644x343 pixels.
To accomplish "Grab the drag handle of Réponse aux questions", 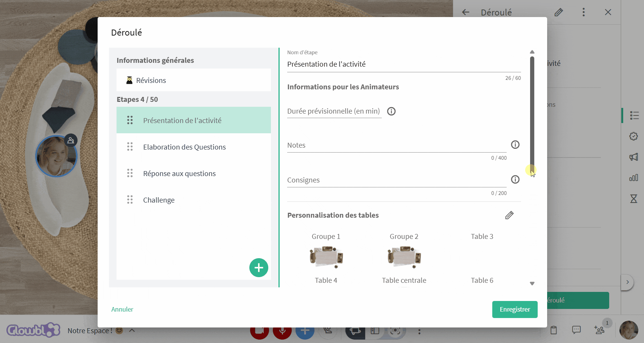I will coord(130,173).
